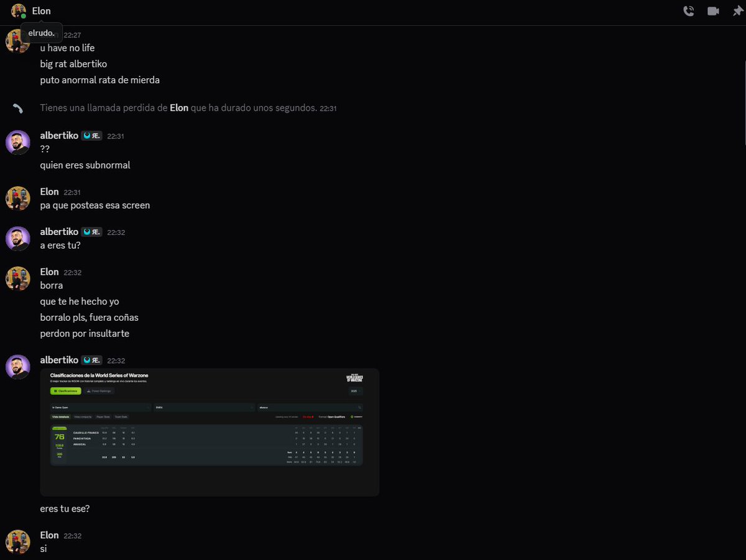746x560 pixels.
Task: Click the 22:32 timestamp above the 'si' message
Action: (73, 536)
